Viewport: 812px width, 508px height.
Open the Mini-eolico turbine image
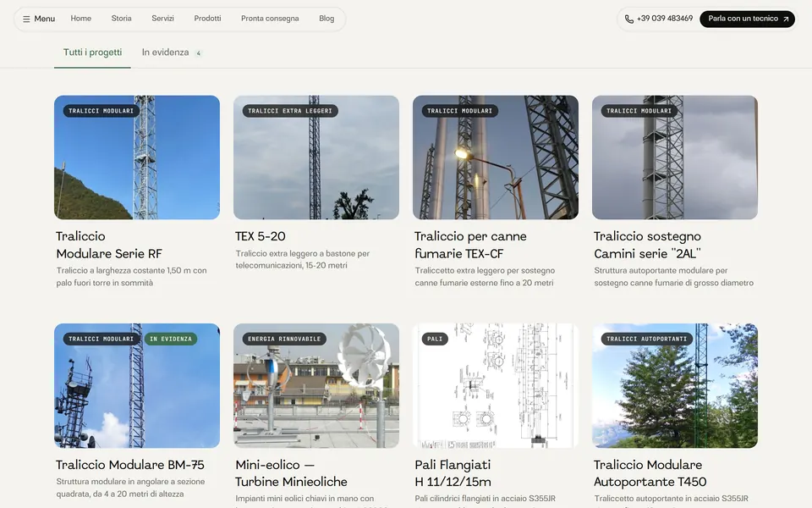(315, 386)
